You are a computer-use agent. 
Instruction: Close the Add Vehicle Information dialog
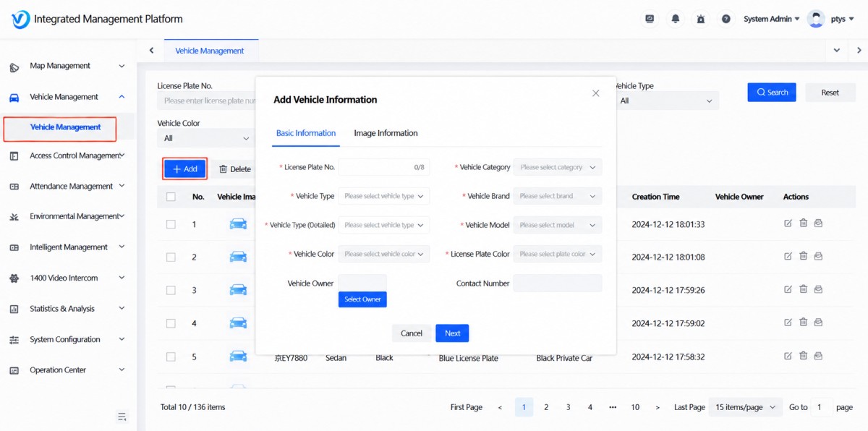pos(596,93)
